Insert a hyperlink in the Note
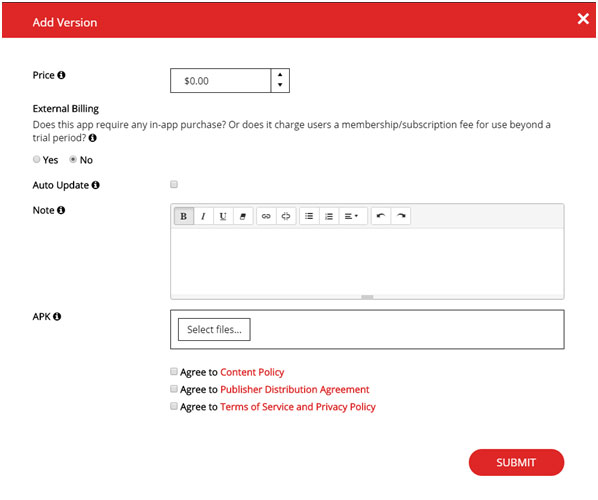Viewport: 598px width, 500px height. click(x=266, y=216)
